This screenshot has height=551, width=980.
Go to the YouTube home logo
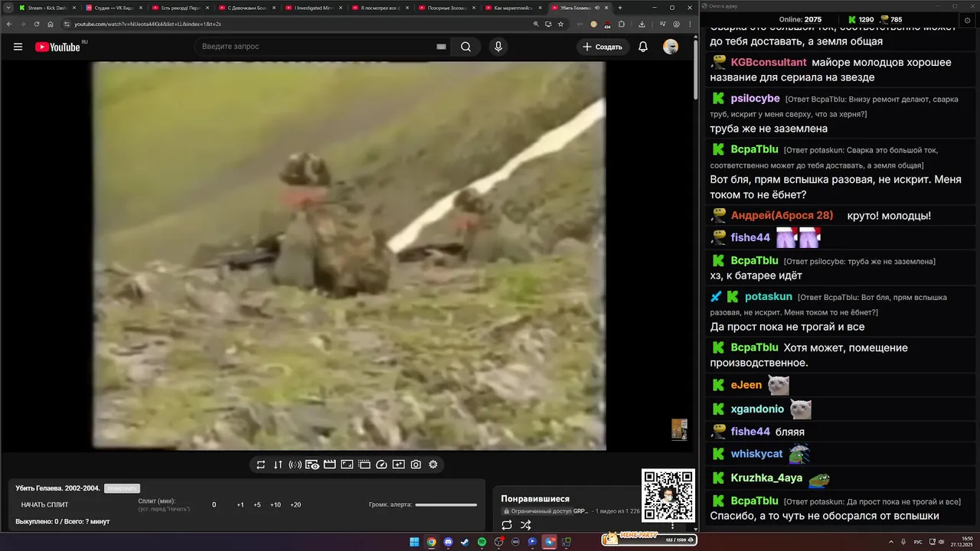(57, 47)
